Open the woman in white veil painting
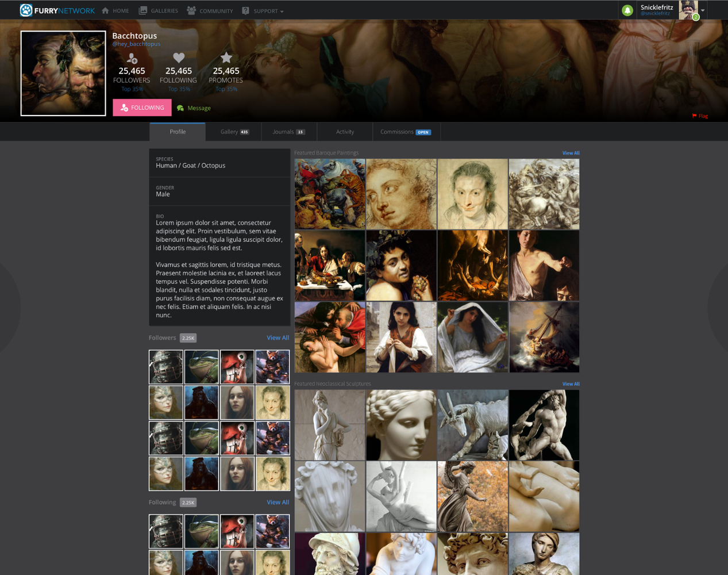 point(472,337)
